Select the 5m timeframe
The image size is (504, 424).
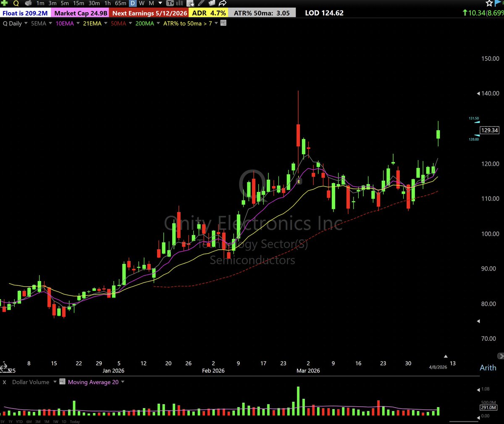[x=65, y=3]
